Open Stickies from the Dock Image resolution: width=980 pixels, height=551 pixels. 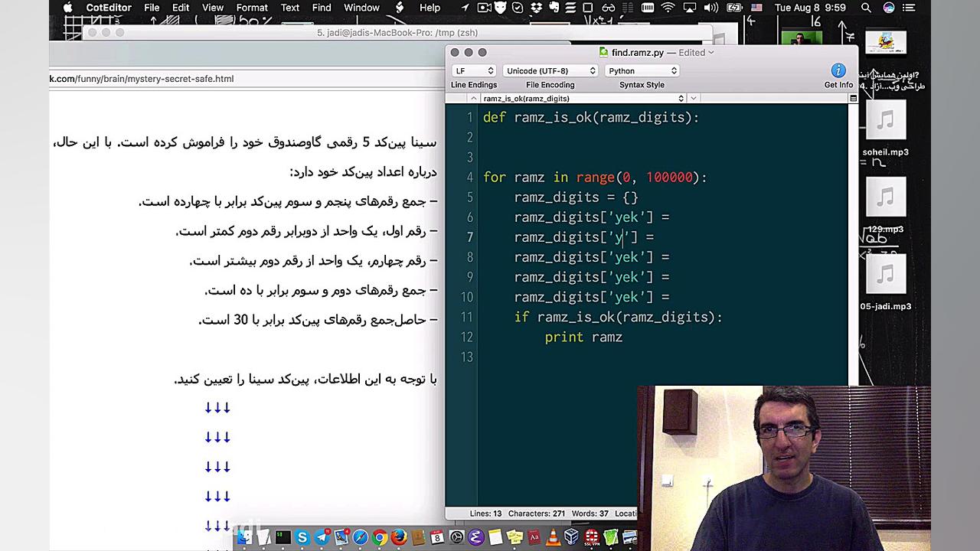514,537
